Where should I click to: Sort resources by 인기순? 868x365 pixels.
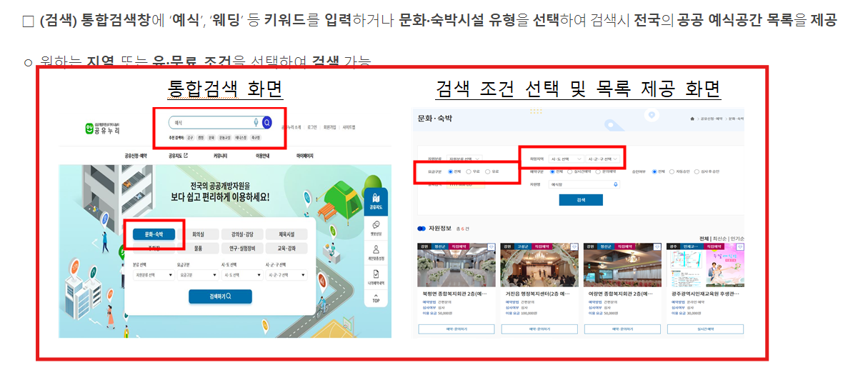(737, 239)
